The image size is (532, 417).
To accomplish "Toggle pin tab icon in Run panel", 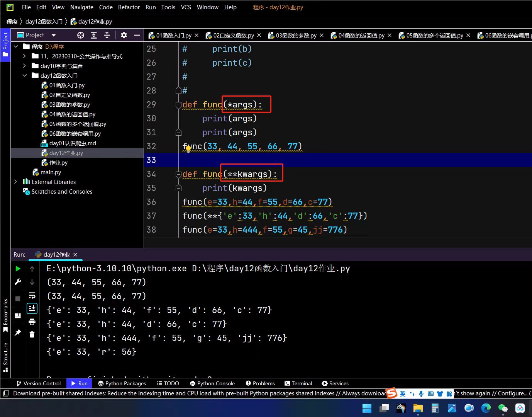I will click(x=18, y=333).
